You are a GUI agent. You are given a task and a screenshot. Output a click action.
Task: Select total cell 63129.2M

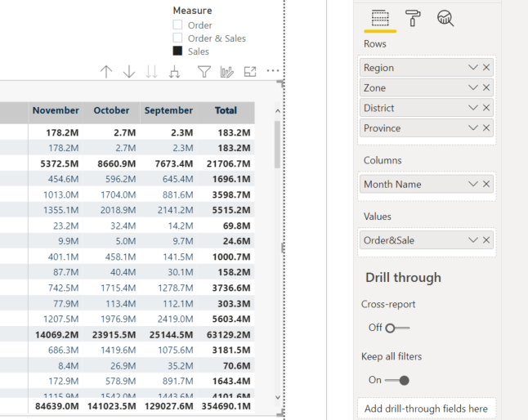[228, 334]
